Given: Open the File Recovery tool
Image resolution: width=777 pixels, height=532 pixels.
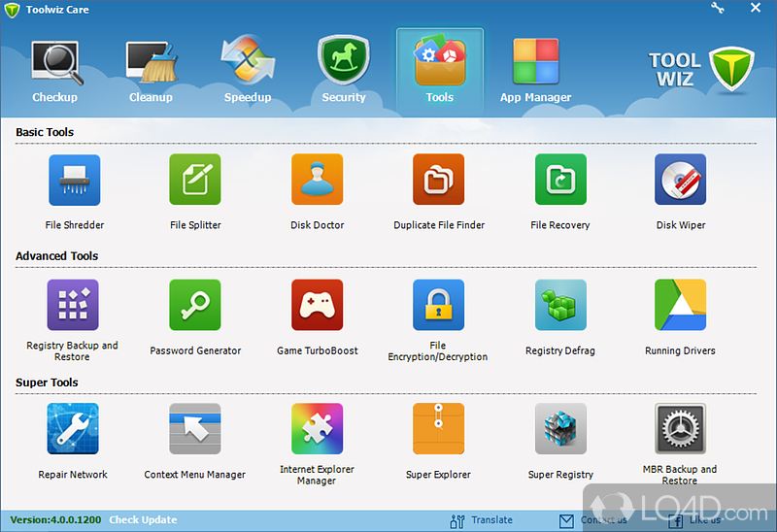Looking at the screenshot, I should [x=560, y=181].
